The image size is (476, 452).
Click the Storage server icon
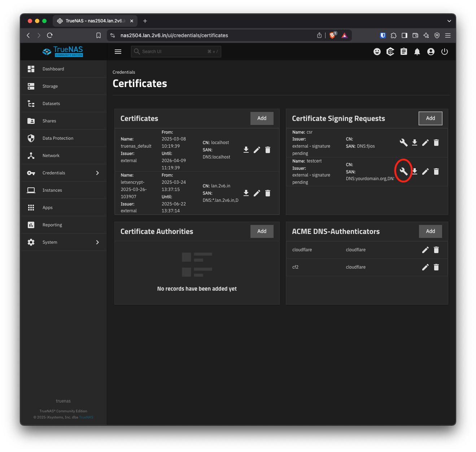tap(31, 86)
